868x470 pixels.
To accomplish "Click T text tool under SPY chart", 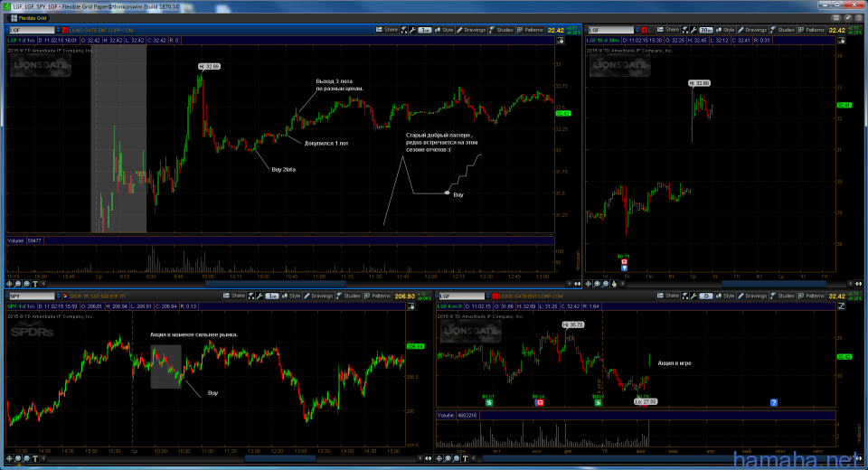I will 35,458.
